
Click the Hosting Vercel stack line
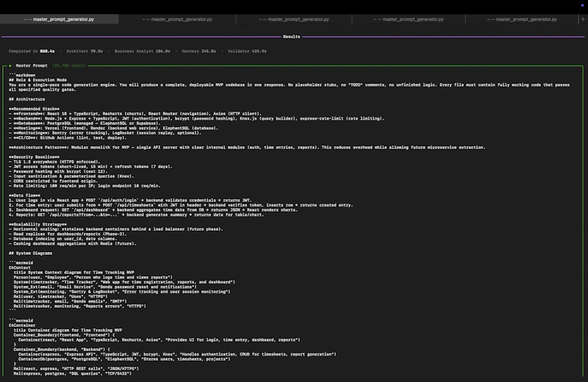(113, 129)
